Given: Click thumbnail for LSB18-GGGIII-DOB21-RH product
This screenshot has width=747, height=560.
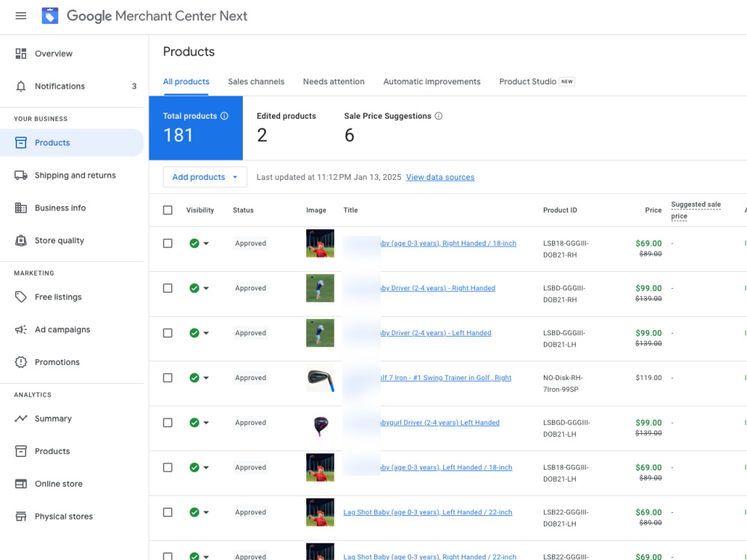Looking at the screenshot, I should click(320, 243).
